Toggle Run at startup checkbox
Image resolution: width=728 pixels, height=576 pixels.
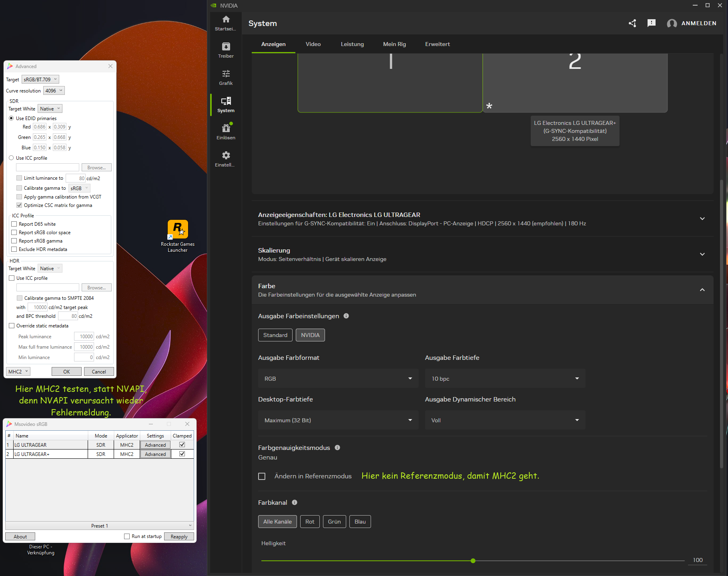coord(127,536)
